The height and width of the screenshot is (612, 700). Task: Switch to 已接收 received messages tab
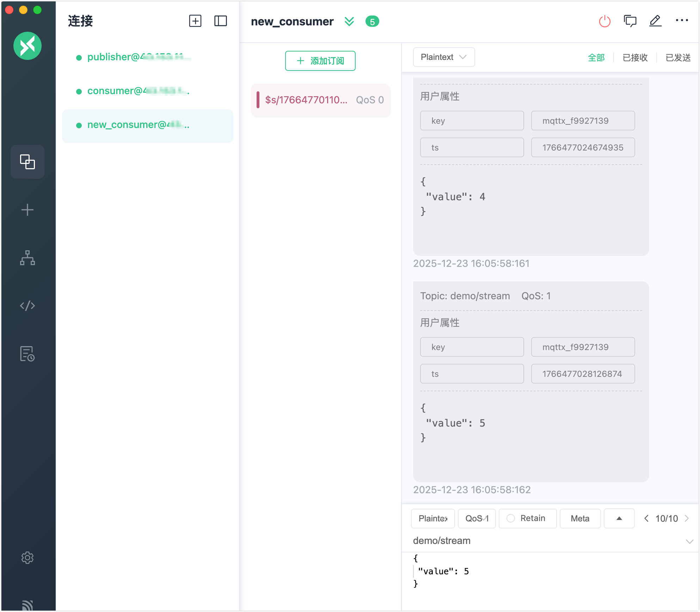click(635, 57)
